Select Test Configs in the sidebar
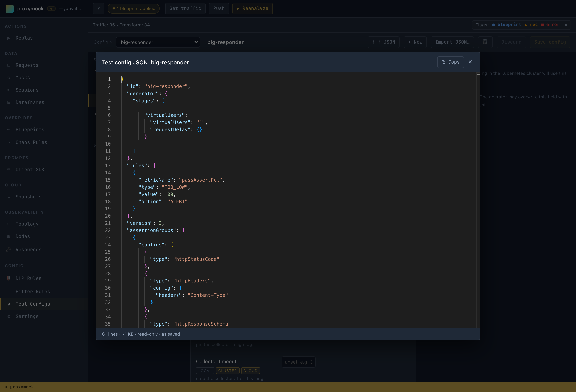 (x=44, y=304)
